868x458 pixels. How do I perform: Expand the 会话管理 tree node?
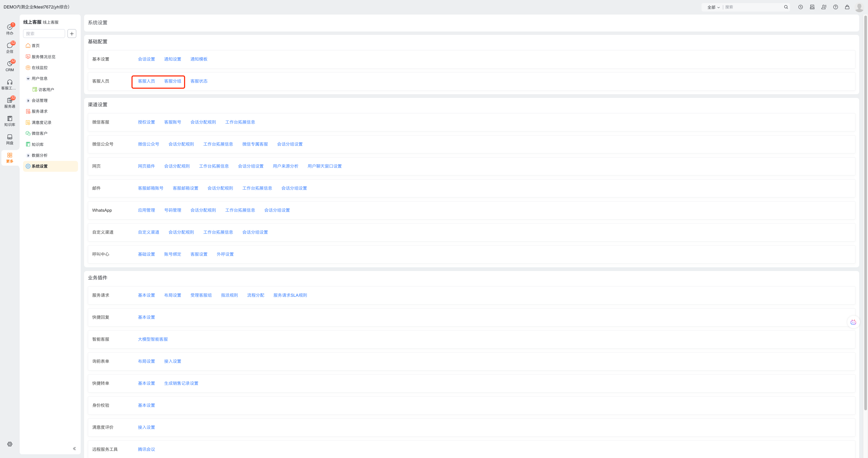click(28, 101)
